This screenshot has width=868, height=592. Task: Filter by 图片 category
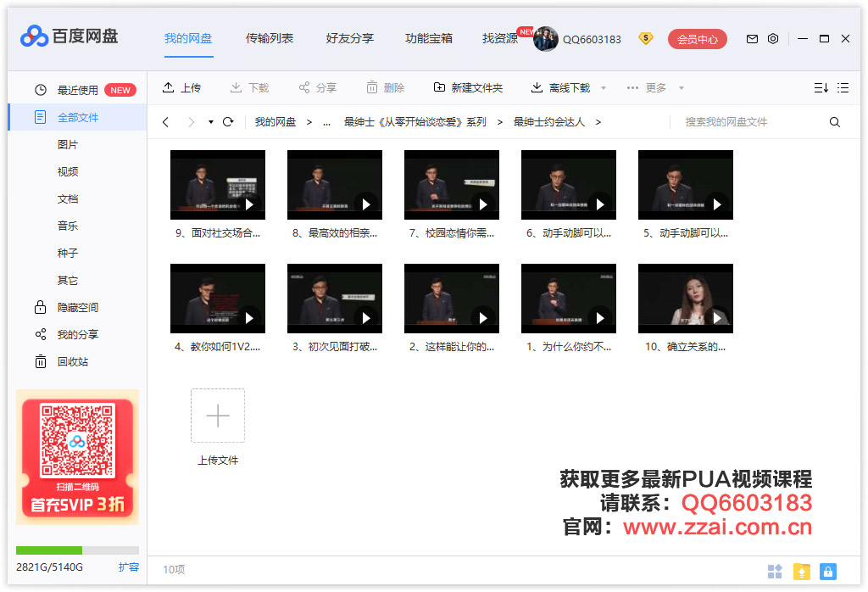(x=68, y=144)
